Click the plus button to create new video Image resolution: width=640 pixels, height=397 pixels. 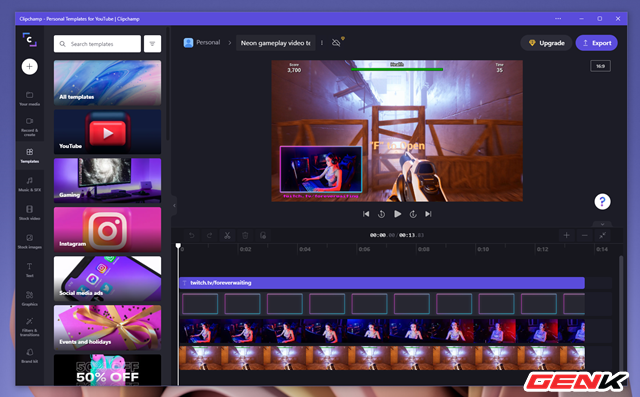tap(29, 67)
